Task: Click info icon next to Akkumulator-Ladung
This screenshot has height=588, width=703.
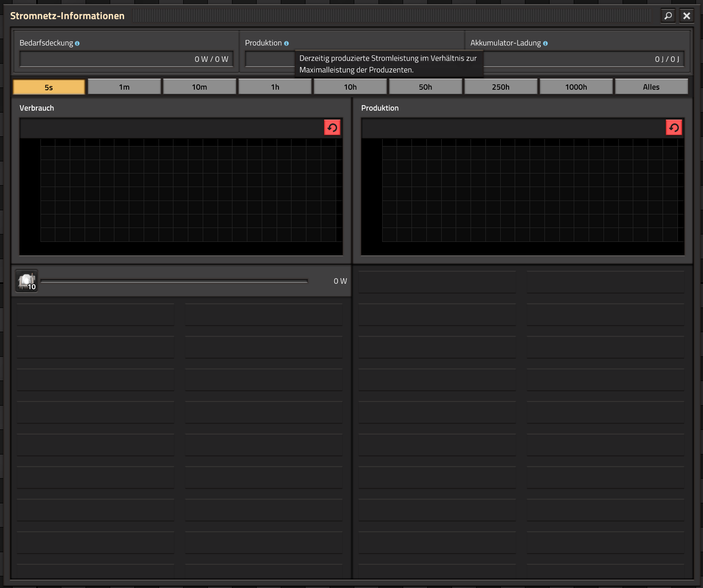Action: tap(545, 43)
